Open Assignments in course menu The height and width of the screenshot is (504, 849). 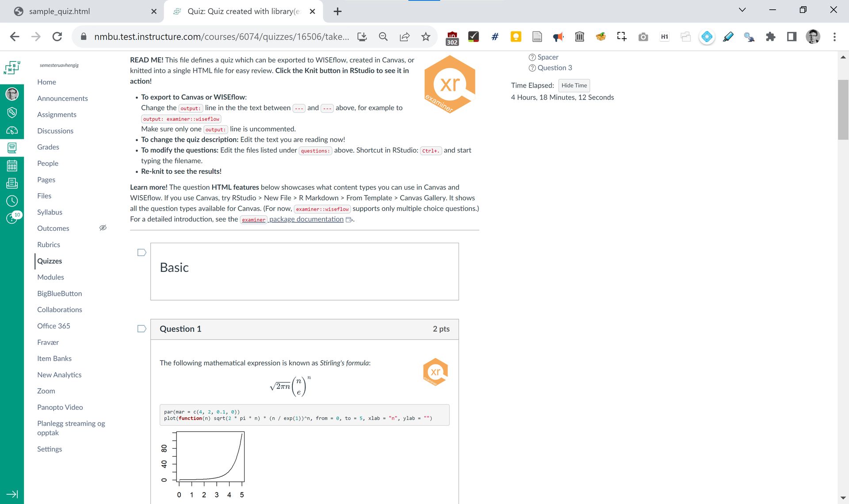click(x=57, y=115)
